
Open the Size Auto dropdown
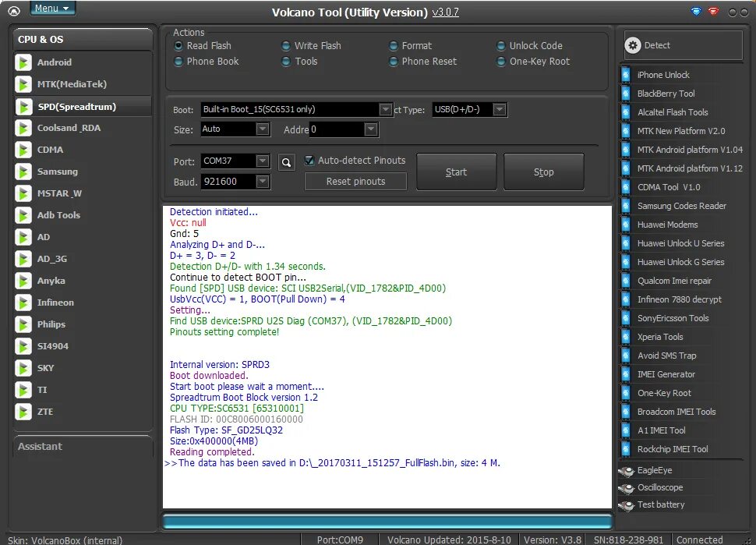click(263, 129)
